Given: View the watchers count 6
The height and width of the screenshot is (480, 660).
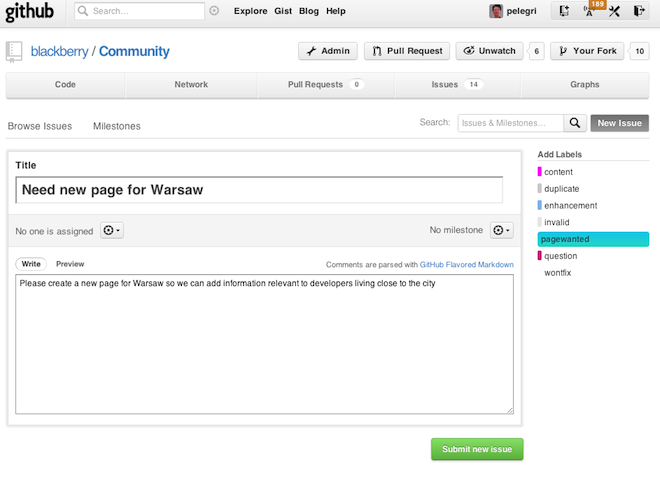Looking at the screenshot, I should click(x=536, y=51).
